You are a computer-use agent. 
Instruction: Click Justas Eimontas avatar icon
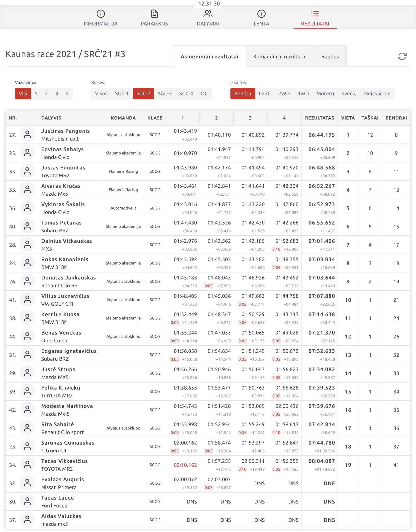27,171
